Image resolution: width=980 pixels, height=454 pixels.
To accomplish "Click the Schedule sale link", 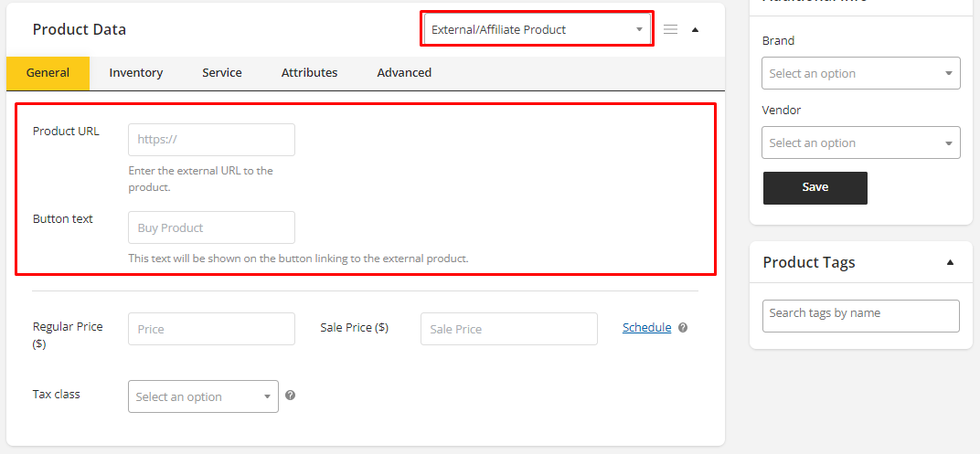I will (646, 328).
